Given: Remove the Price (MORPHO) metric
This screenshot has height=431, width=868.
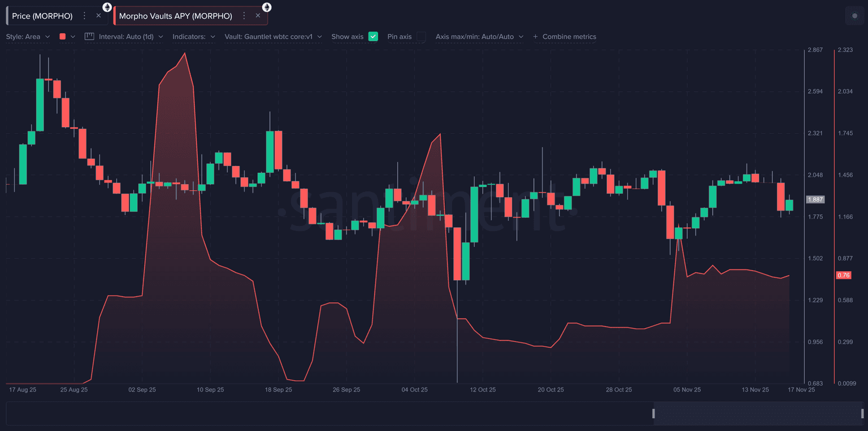Looking at the screenshot, I should point(98,16).
